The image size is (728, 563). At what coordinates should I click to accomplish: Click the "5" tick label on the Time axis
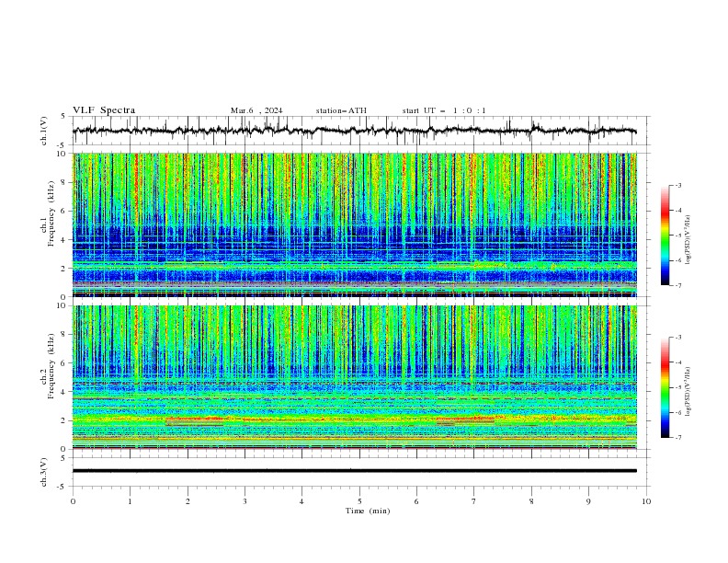click(359, 501)
